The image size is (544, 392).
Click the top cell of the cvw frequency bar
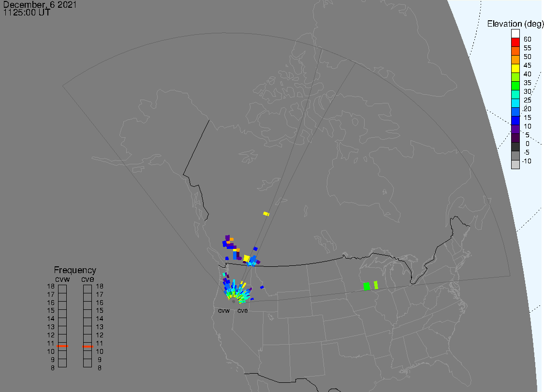pos(62,289)
